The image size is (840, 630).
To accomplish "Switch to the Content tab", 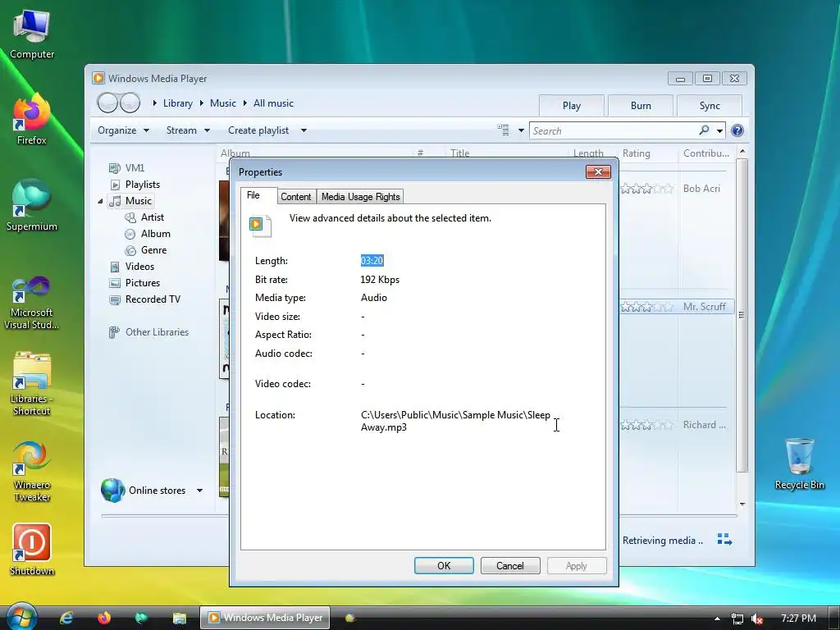I will (x=295, y=197).
